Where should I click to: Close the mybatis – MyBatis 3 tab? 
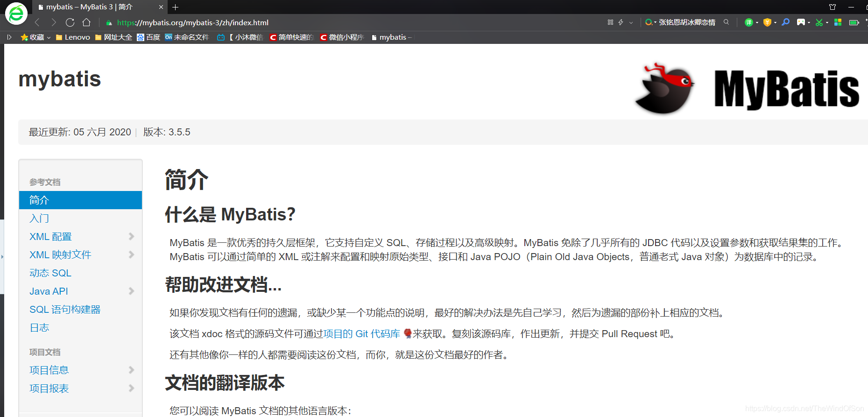161,7
